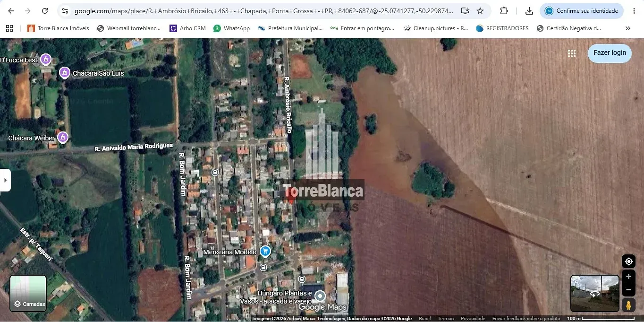Switch layers using the Camadas tile
Image resolution: width=644 pixels, height=322 pixels.
point(28,293)
